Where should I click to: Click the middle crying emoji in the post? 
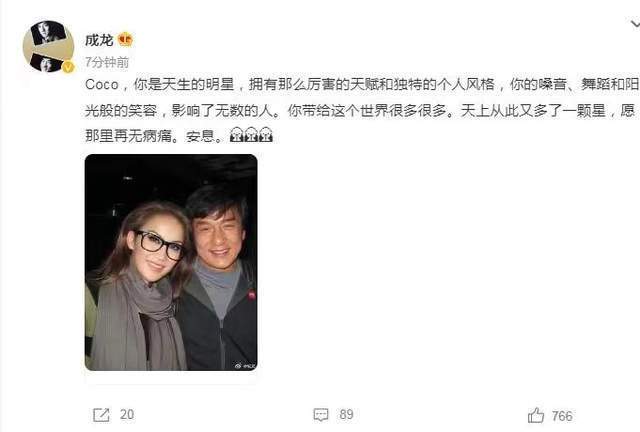pyautogui.click(x=251, y=135)
